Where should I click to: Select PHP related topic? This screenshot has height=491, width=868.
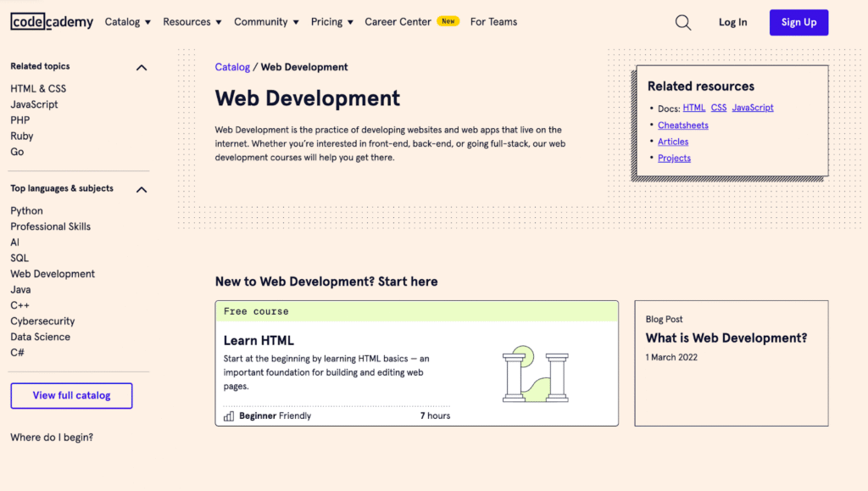[20, 120]
